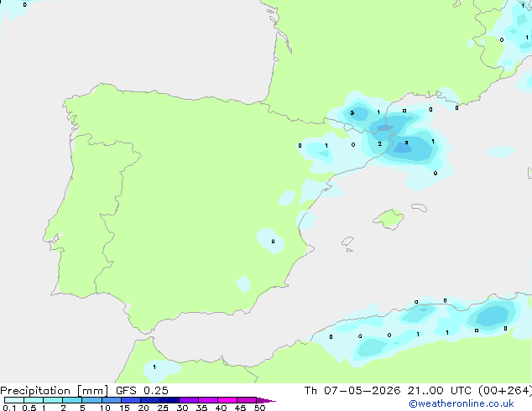532x411 pixels.
Task: Pick the 1–2 mm legend swatch
Action: [53, 400]
